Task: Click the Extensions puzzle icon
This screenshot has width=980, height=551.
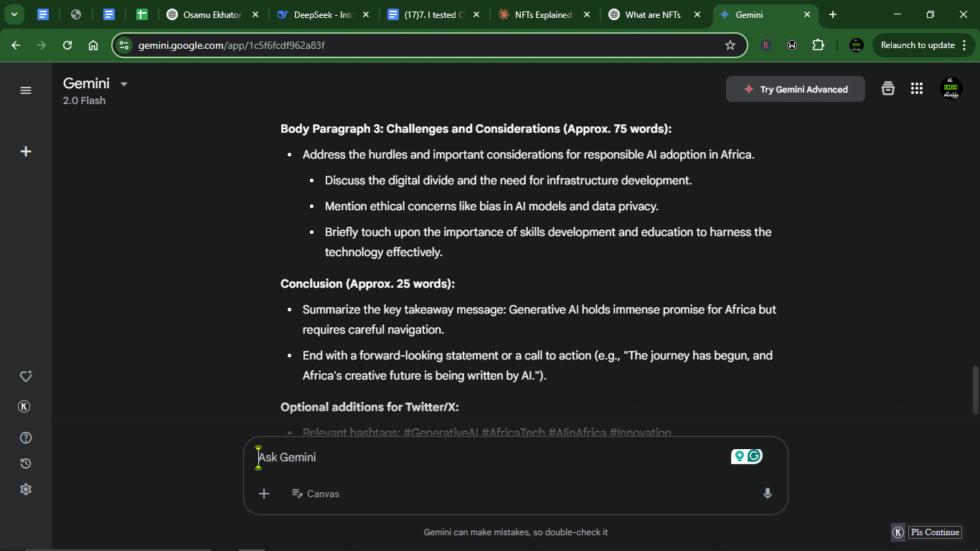Action: 818,45
